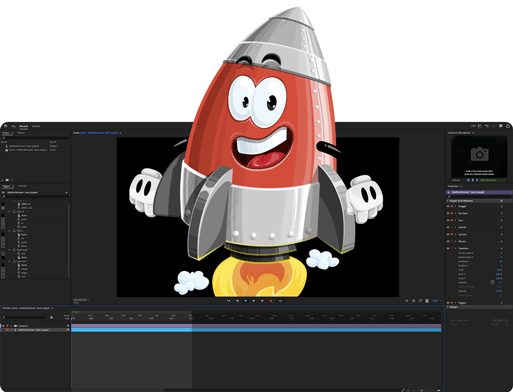The height and width of the screenshot is (392, 513).
Task: Open the Home screen icon
Action: [5, 126]
